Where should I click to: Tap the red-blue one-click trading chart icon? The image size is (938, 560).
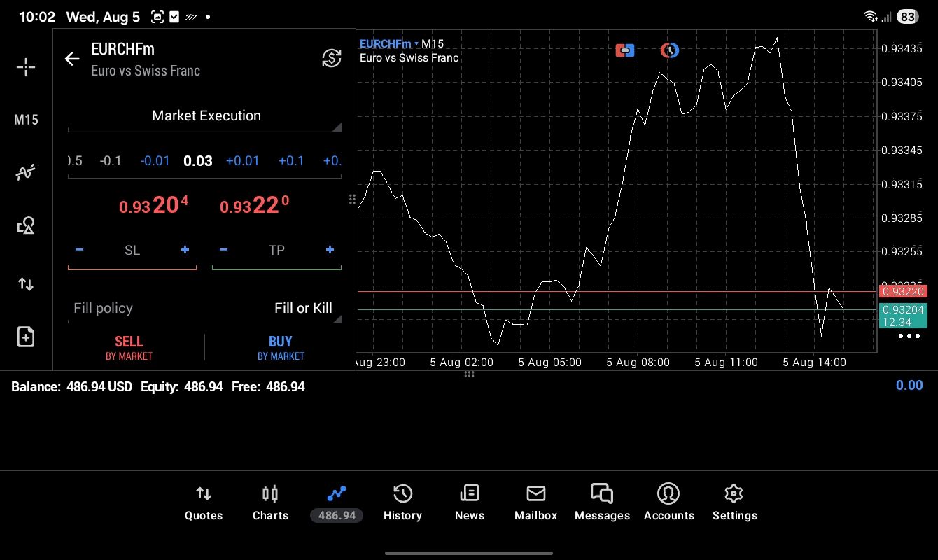click(625, 50)
